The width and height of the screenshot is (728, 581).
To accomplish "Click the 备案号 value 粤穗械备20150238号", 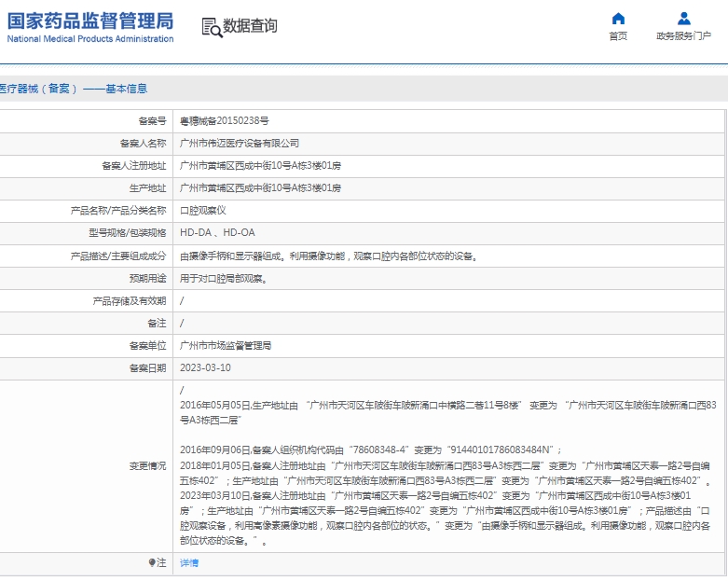I will click(x=225, y=121).
